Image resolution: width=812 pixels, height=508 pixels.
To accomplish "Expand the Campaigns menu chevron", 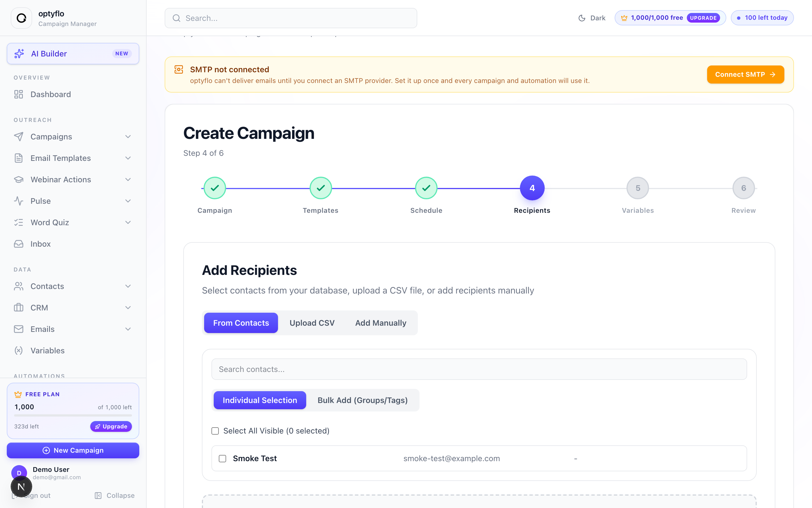I will pyautogui.click(x=128, y=137).
